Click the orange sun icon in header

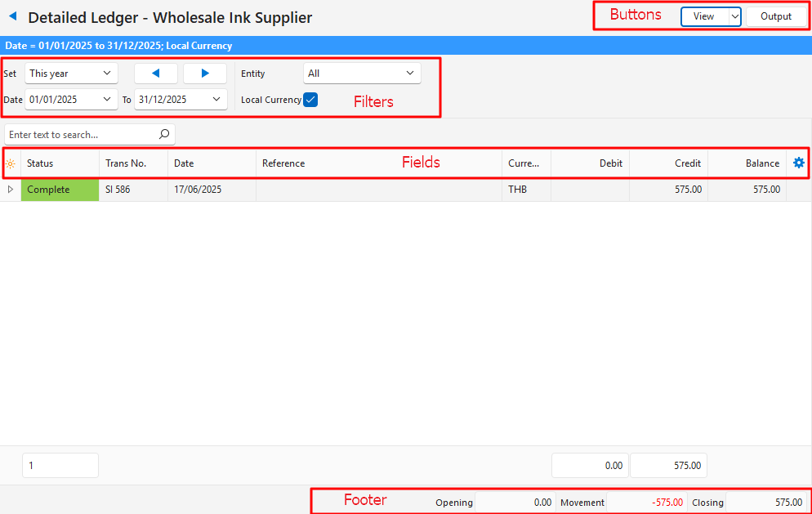click(x=10, y=163)
